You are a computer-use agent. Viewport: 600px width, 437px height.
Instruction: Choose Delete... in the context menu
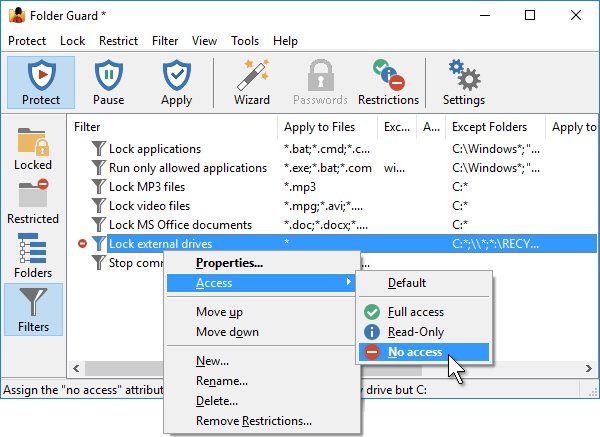[262, 401]
